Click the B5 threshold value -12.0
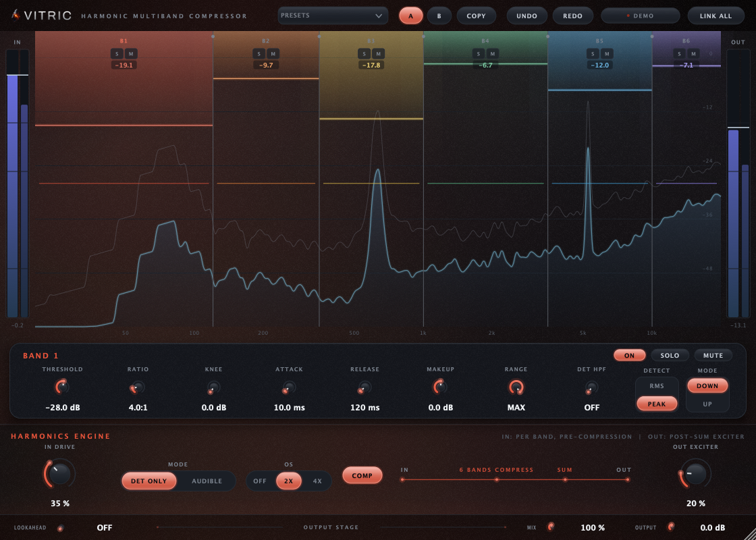 (x=600, y=65)
